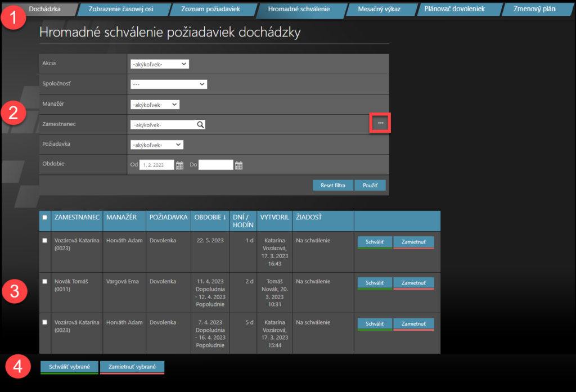Tick the select-all checkbox in table header

(x=45, y=218)
